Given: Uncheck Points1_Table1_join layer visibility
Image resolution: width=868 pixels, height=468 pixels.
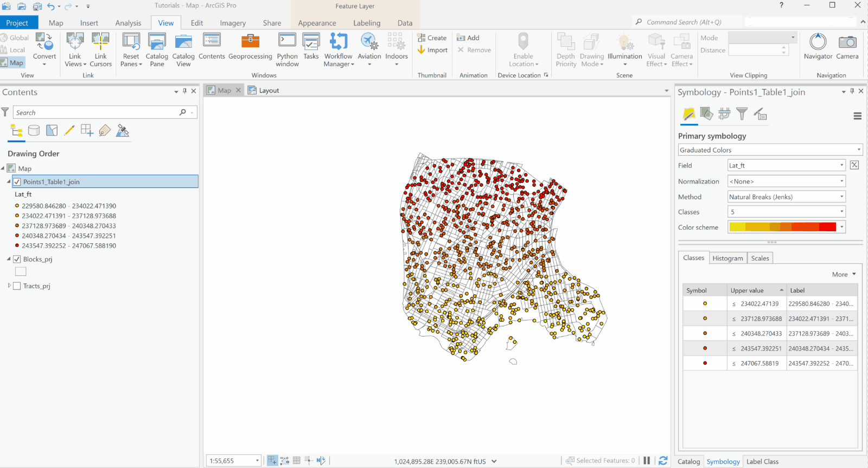Looking at the screenshot, I should click(x=17, y=182).
